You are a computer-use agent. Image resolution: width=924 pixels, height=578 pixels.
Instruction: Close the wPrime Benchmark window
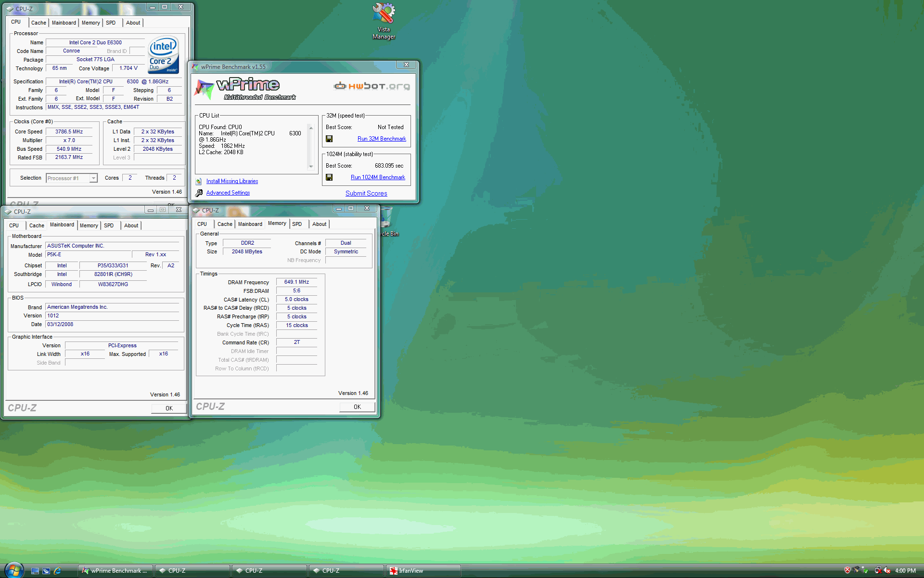pos(406,65)
